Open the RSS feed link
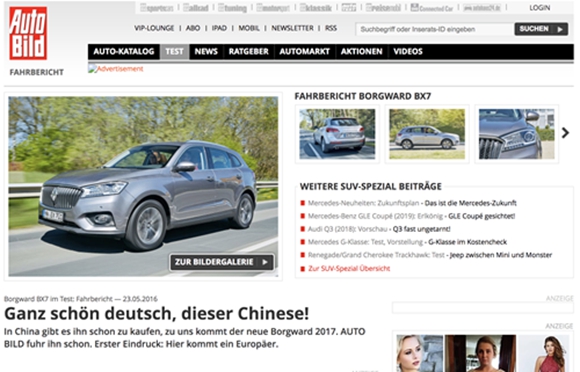 click(x=331, y=28)
